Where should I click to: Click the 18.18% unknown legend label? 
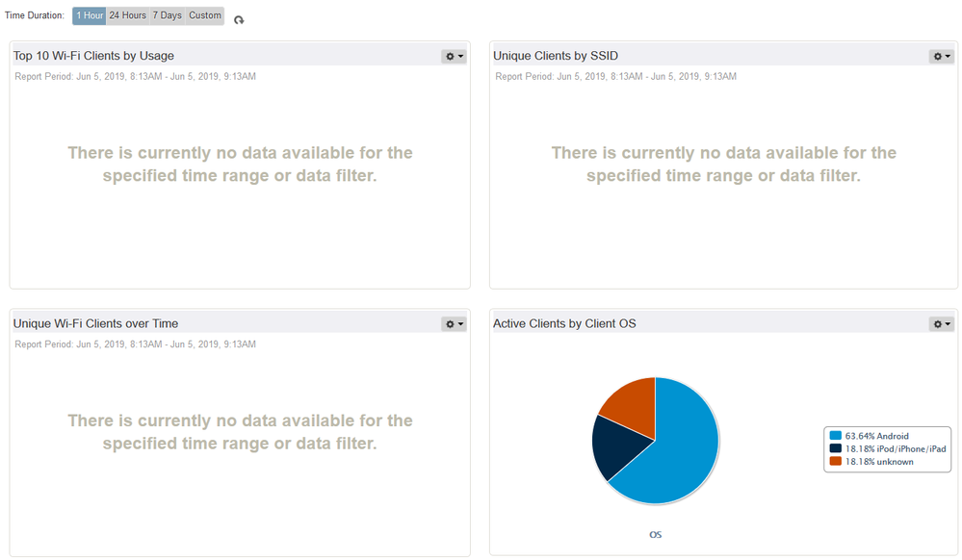[x=879, y=462]
